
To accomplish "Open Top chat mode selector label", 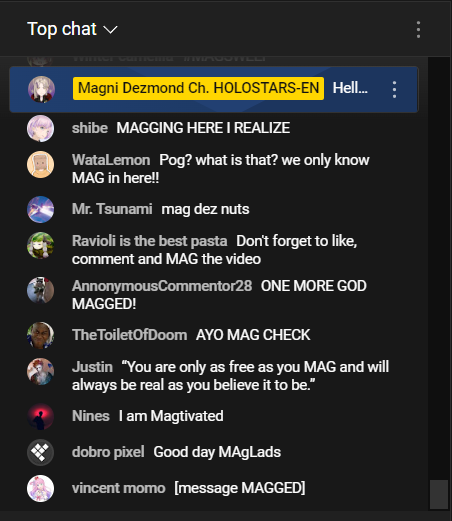I will pyautogui.click(x=62, y=29).
